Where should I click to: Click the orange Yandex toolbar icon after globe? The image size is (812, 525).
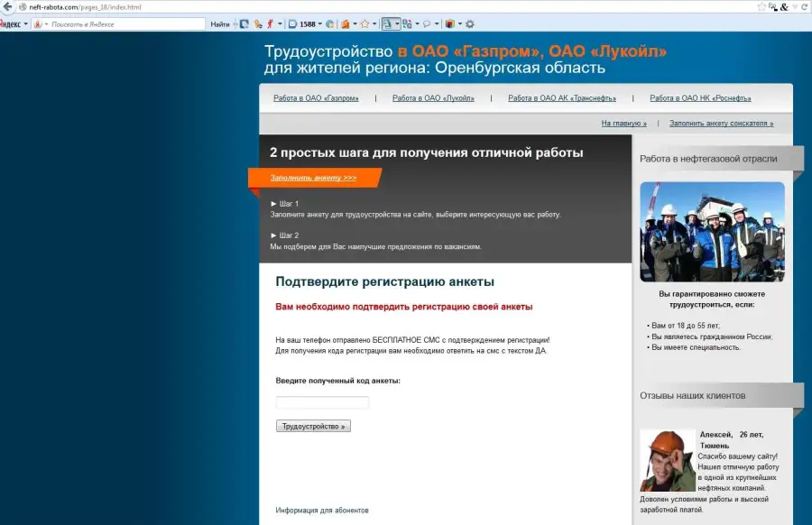tap(346, 24)
